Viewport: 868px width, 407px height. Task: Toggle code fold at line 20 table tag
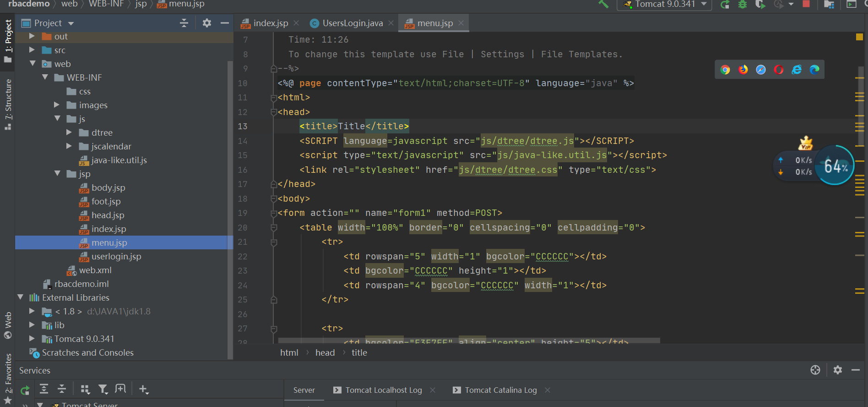(274, 227)
